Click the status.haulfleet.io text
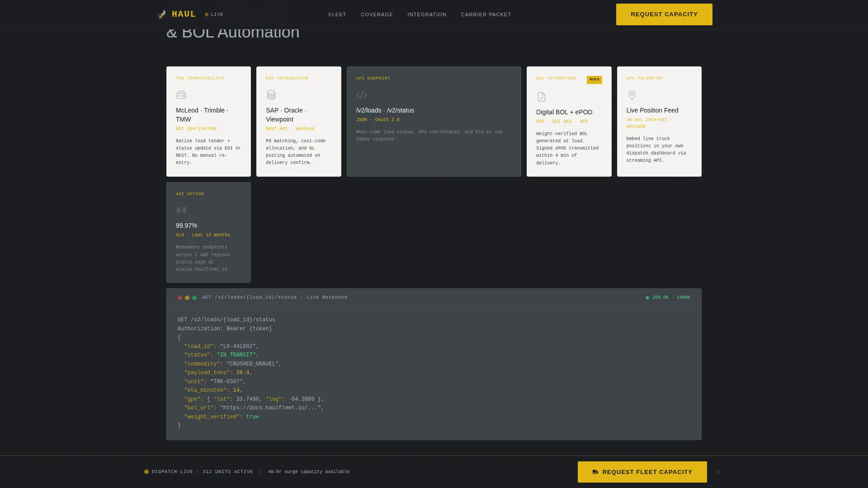The width and height of the screenshot is (868, 488). (x=202, y=269)
